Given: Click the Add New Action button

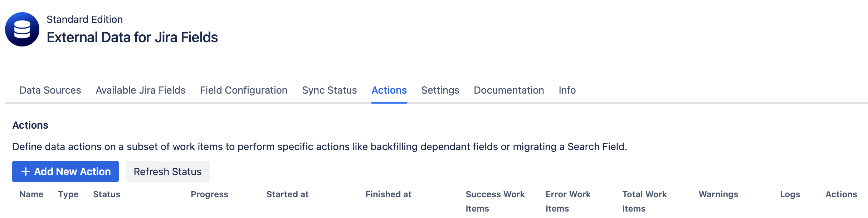Looking at the screenshot, I should point(65,172).
